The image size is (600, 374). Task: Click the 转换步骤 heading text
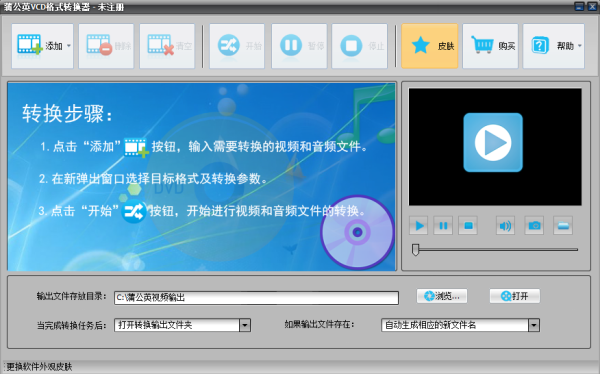tap(68, 114)
